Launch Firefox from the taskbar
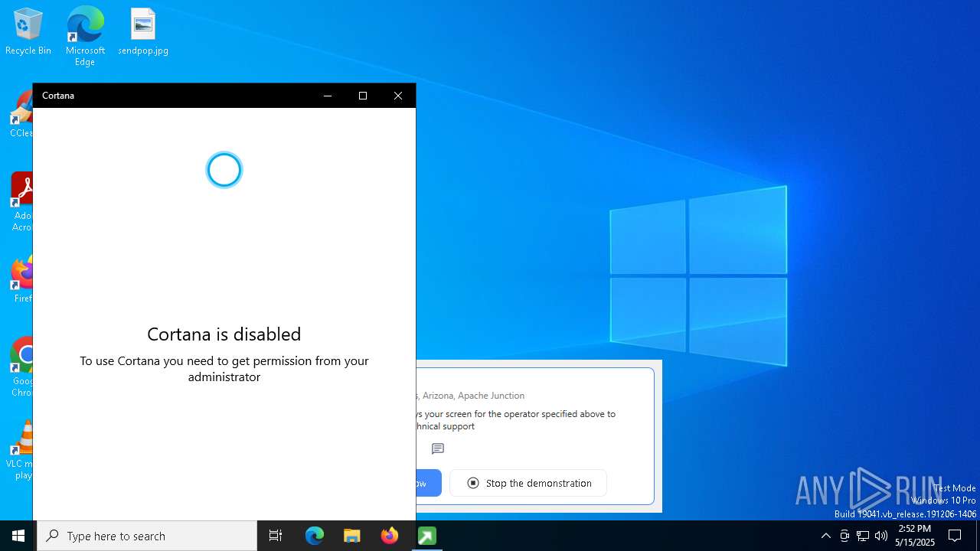 (x=390, y=536)
